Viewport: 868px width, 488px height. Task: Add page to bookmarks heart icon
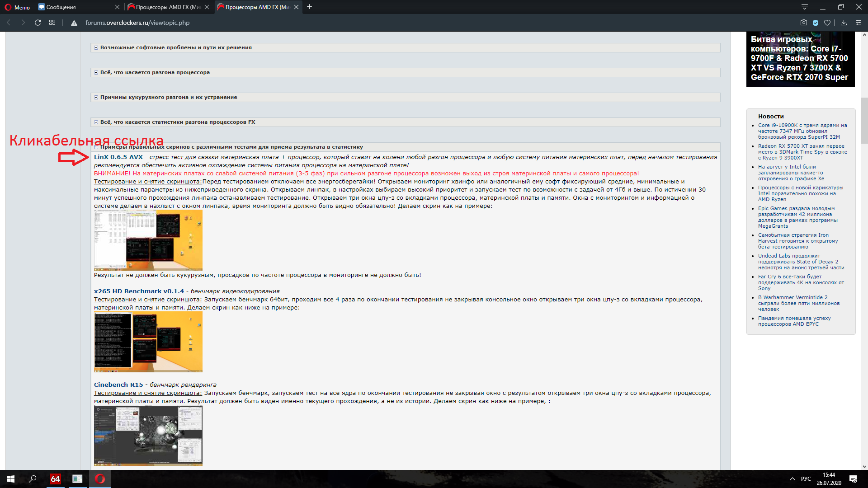(x=827, y=23)
